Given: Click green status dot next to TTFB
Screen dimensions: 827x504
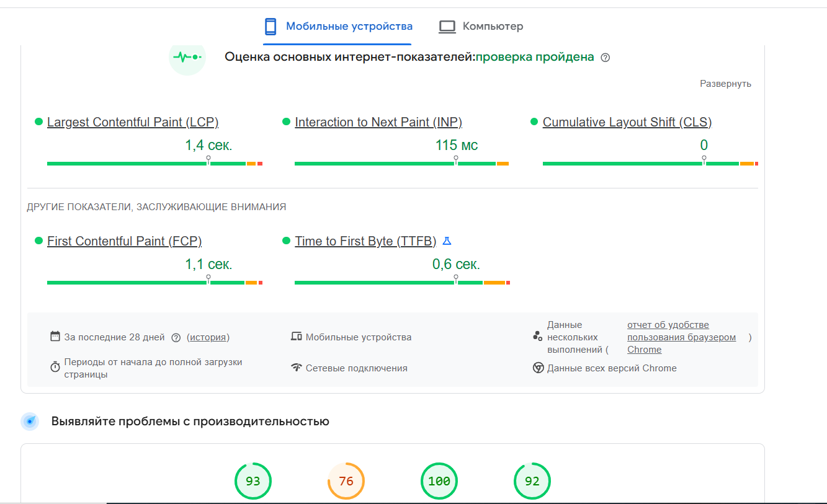Looking at the screenshot, I should coord(286,241).
